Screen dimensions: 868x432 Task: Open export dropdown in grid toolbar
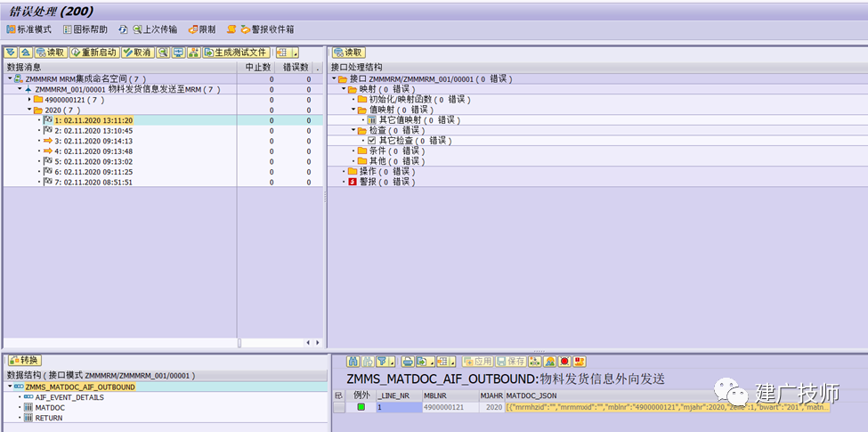tap(425, 362)
